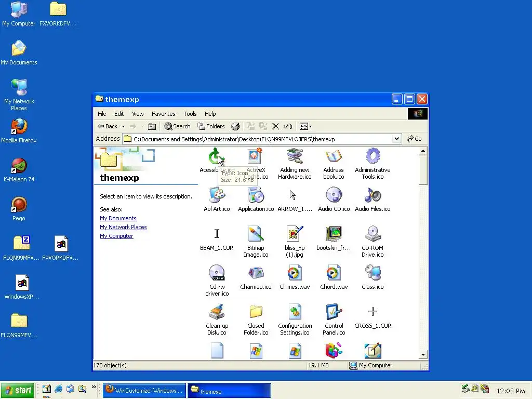This screenshot has height=399, width=532.
Task: Click the Copy To toolbar icon
Action: coord(263,127)
